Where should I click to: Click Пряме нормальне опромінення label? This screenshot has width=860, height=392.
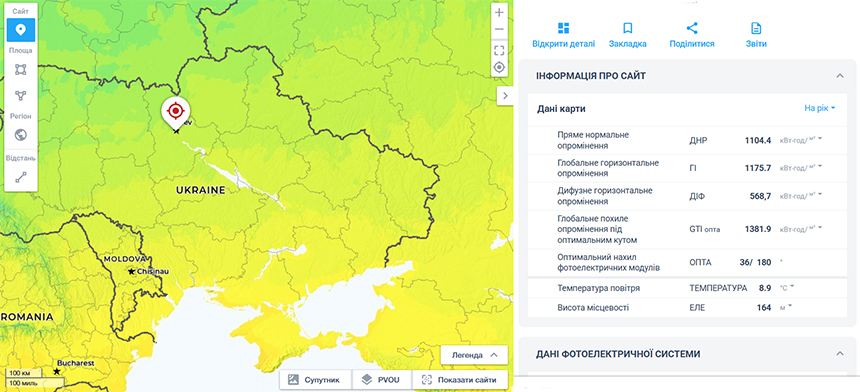[x=593, y=140]
